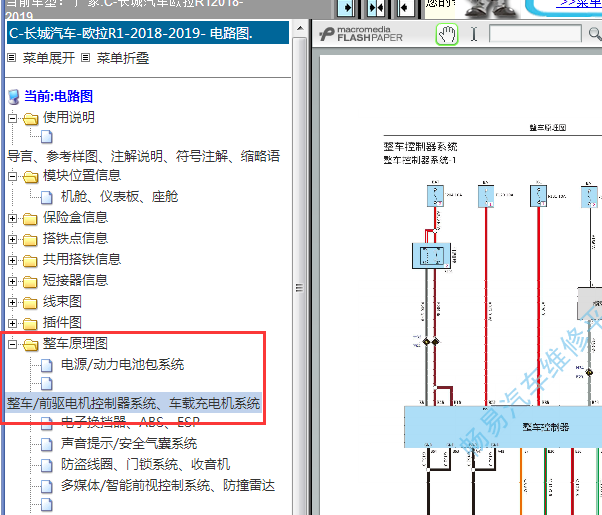Expand the 保险盒信息 folder
The width and height of the screenshot is (602, 515).
(x=12, y=218)
